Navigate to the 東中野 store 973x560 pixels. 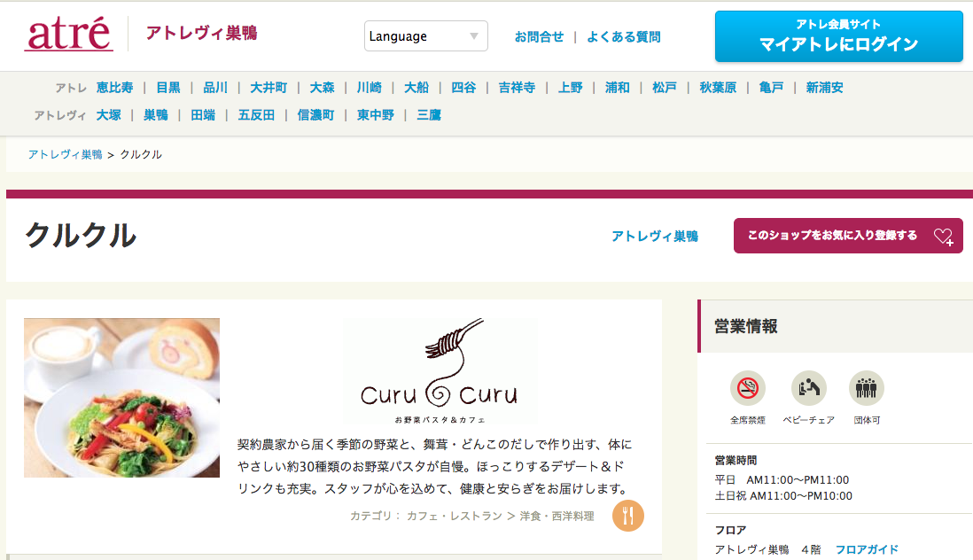pos(376,114)
